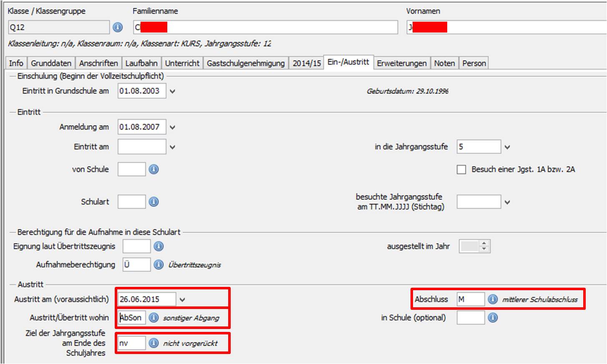
Task: Open date dropdown for Eintritt in Grundschule
Action: [172, 91]
